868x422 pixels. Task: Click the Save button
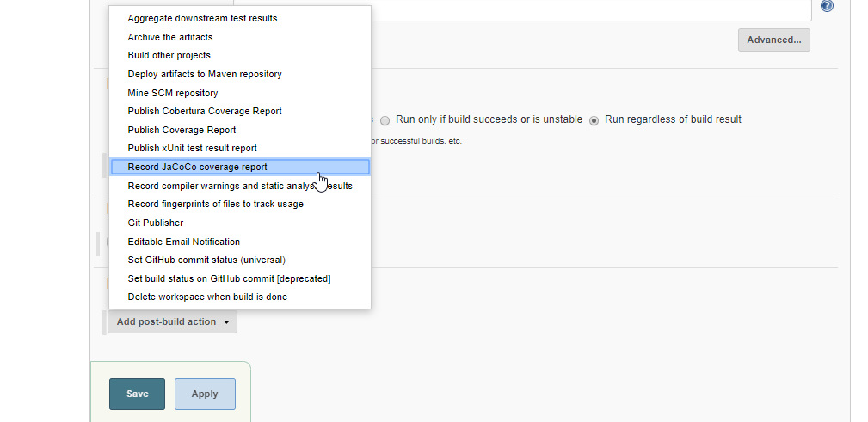point(138,394)
